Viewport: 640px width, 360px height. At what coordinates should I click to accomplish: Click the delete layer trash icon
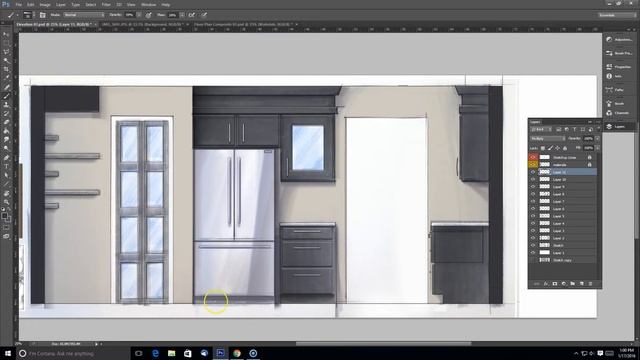click(x=590, y=284)
